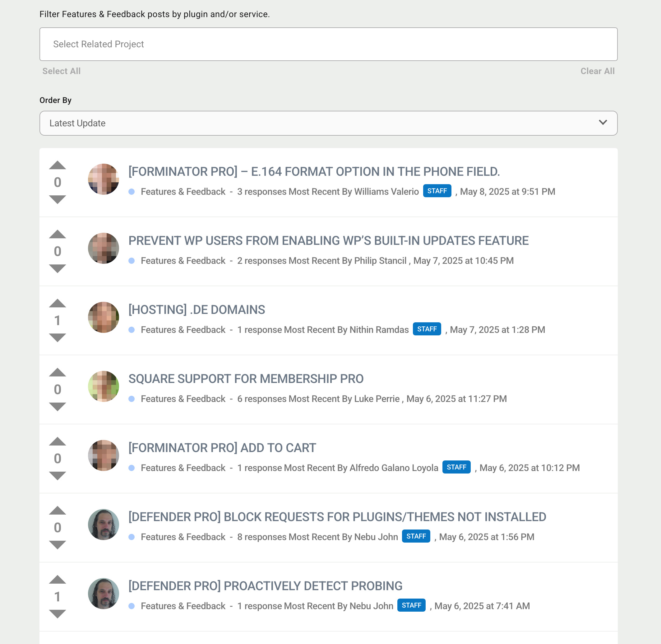661x644 pixels.
Task: Upvote Defender Pro Proactively Detect Probing
Action: 58,579
